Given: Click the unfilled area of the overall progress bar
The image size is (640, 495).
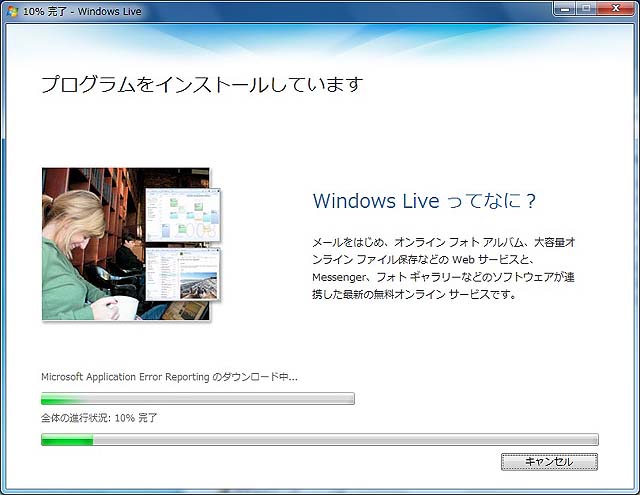Looking at the screenshot, I should pos(350,439).
